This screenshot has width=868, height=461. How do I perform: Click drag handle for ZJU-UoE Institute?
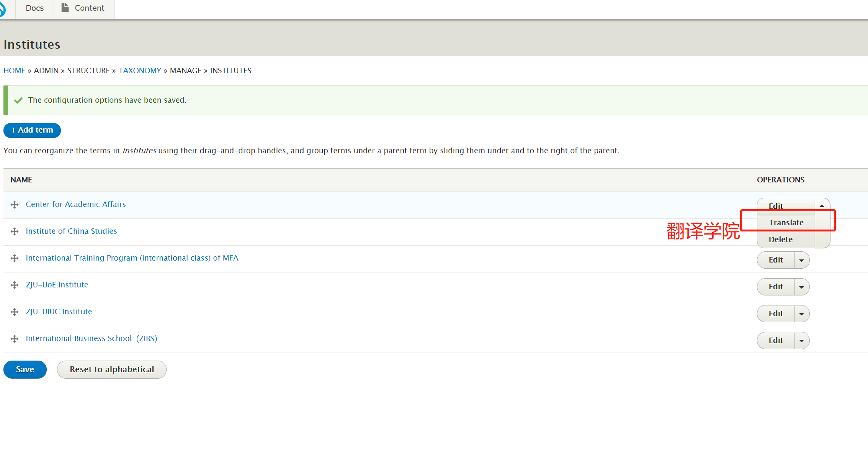(x=15, y=285)
